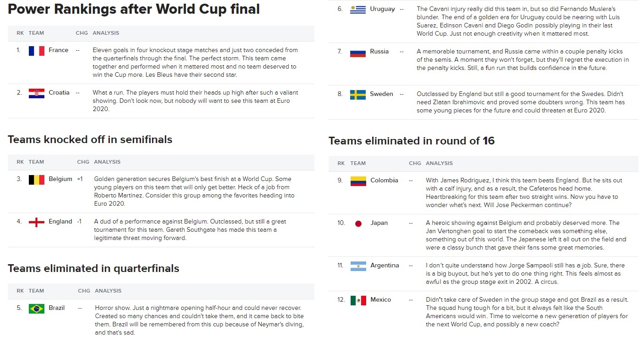Click the England flag icon

pyautogui.click(x=36, y=222)
